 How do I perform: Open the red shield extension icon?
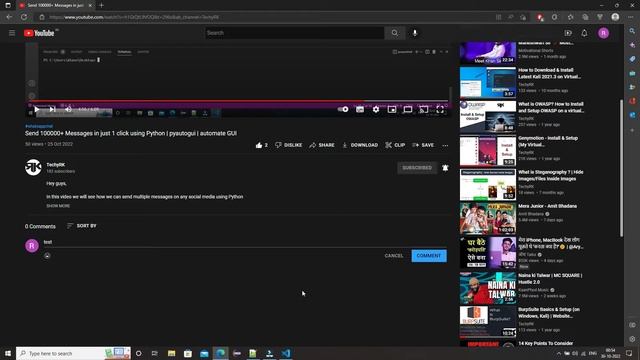click(540, 17)
